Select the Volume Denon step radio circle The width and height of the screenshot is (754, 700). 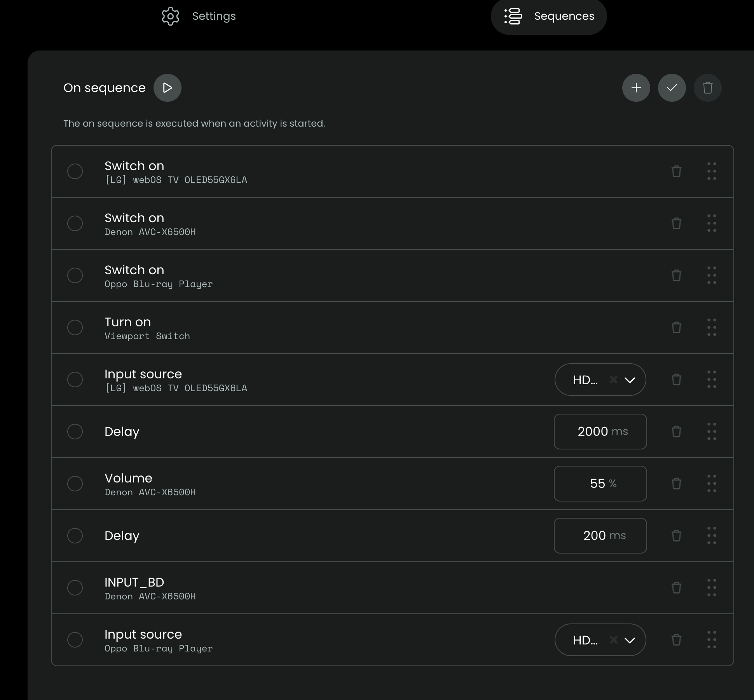point(75,484)
